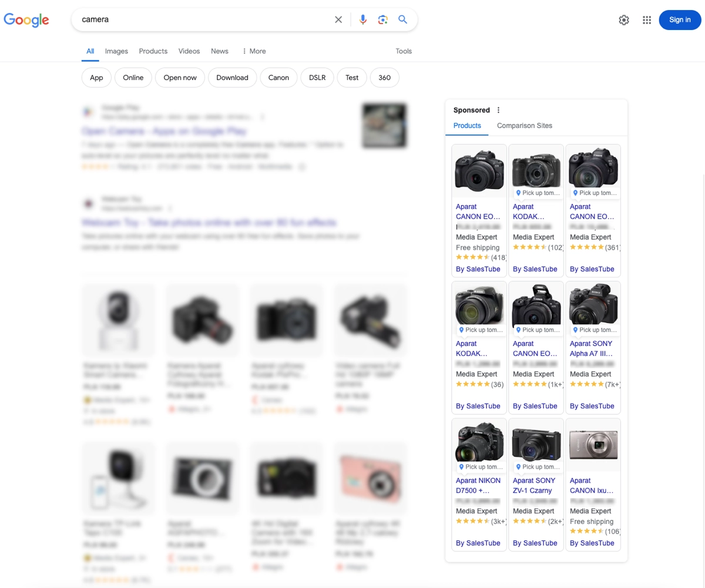Apply the Open now filter chip
The width and height of the screenshot is (705, 588).
[x=180, y=77]
